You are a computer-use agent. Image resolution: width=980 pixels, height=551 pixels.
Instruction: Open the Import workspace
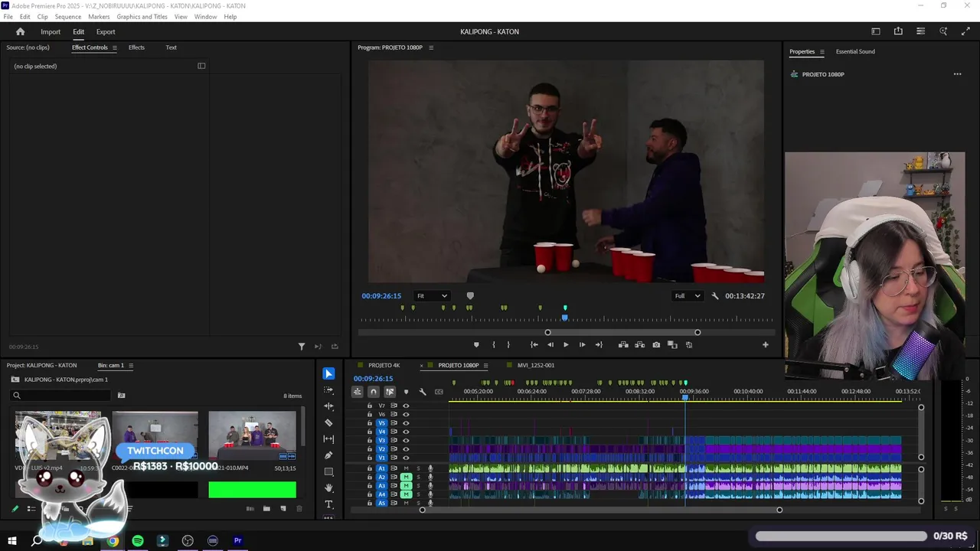(x=51, y=31)
